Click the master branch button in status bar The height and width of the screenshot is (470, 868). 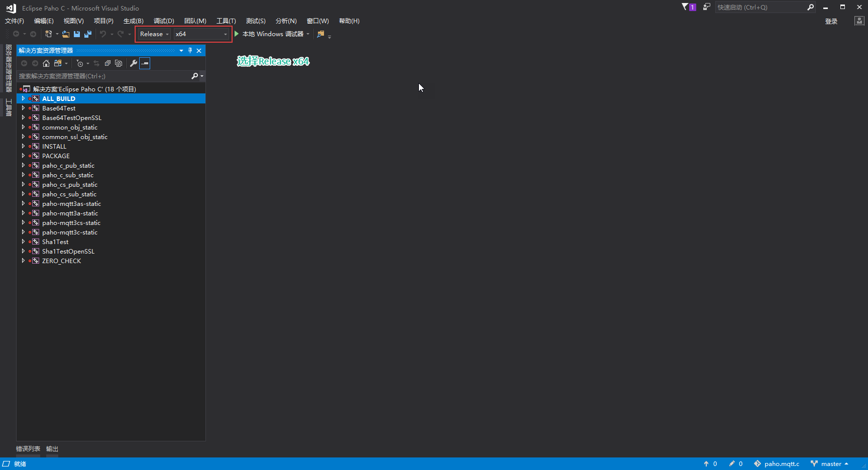pyautogui.click(x=829, y=464)
